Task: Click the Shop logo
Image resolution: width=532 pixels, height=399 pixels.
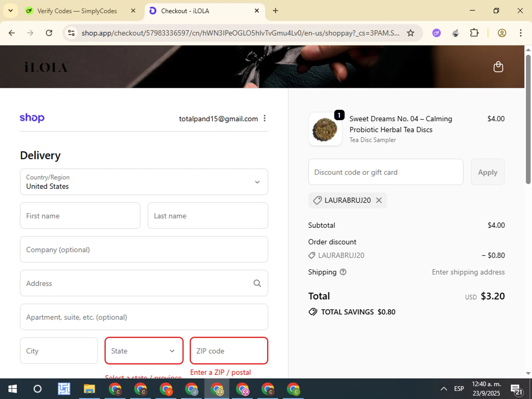Action: pyautogui.click(x=32, y=118)
